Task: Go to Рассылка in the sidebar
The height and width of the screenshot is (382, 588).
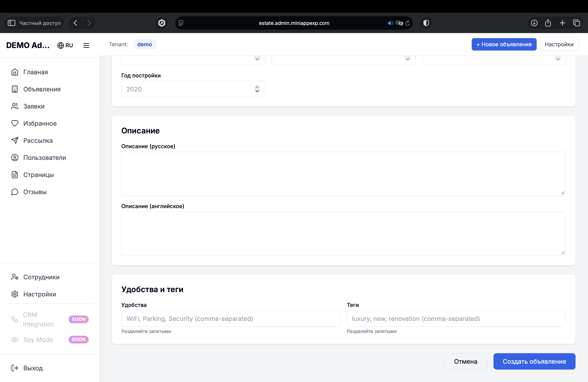Action: pyautogui.click(x=38, y=141)
